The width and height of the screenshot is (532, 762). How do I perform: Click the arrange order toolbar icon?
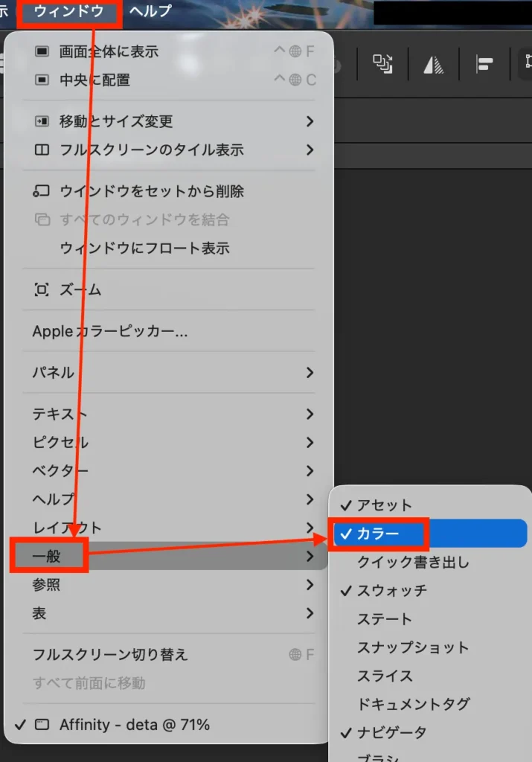tap(382, 64)
